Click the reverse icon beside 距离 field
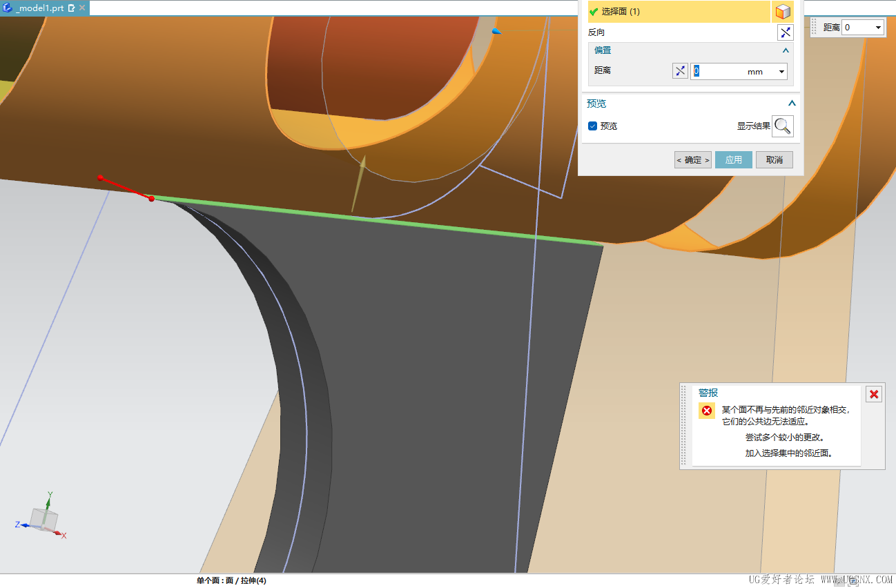The width and height of the screenshot is (896, 588). tap(680, 71)
